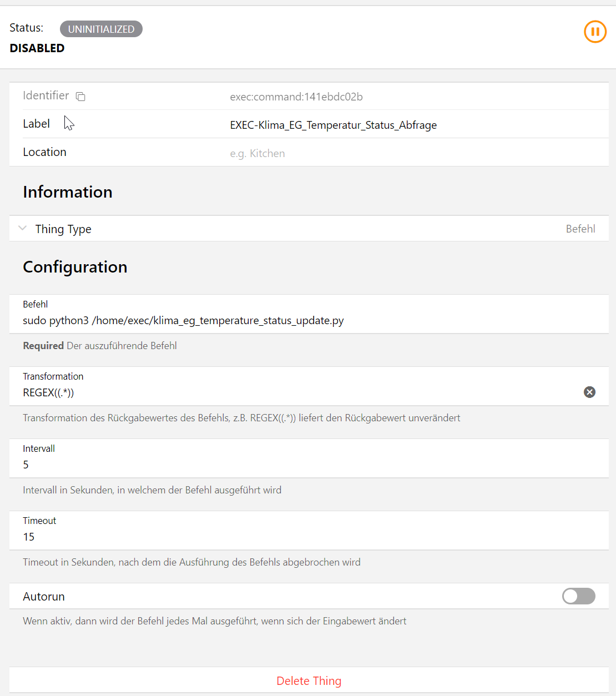Click the exec:command identifier value
Screen dimensions: 616x696
(x=296, y=97)
